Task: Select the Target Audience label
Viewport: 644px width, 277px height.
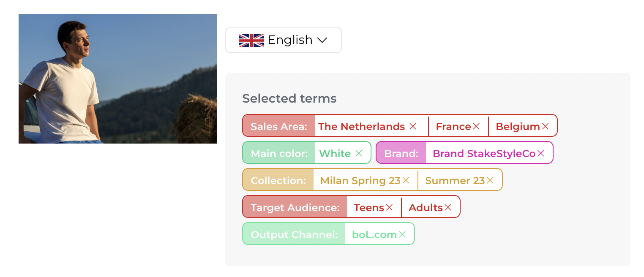Action: pos(295,207)
